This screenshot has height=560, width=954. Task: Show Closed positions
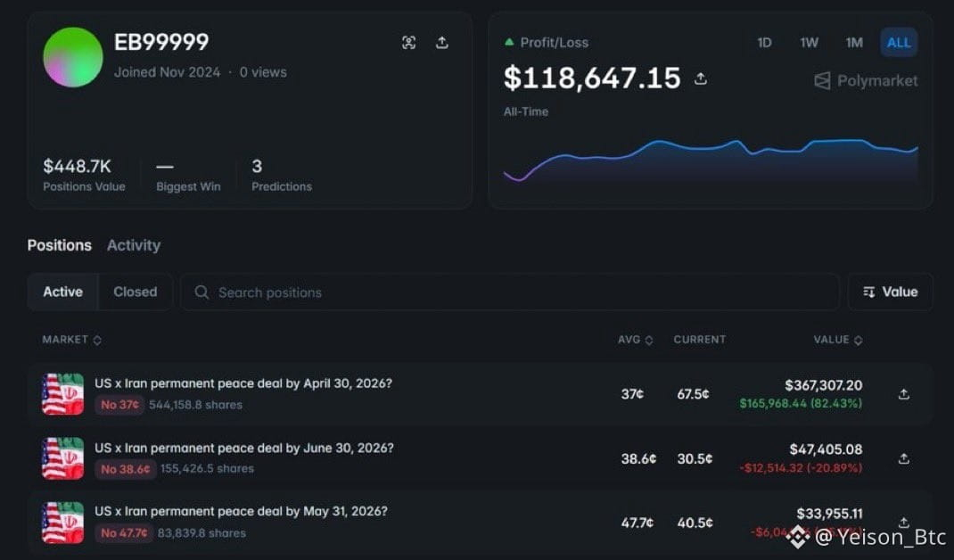pyautogui.click(x=135, y=292)
